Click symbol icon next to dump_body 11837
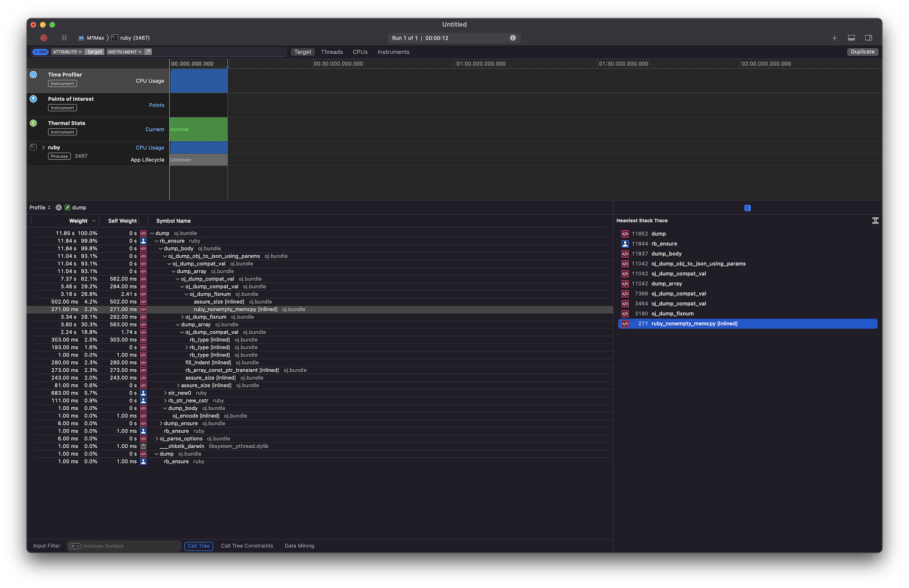 point(625,254)
